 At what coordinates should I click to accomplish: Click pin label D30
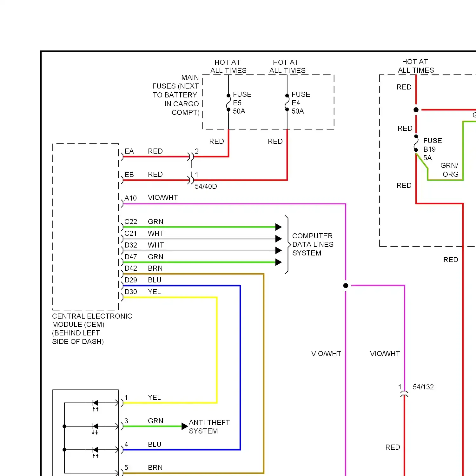131,292
